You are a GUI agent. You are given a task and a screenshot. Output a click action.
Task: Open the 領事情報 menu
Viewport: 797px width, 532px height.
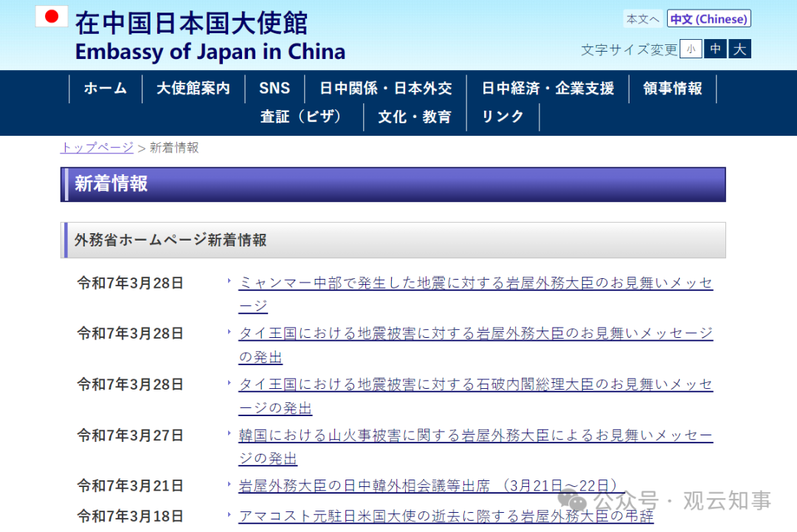click(672, 88)
